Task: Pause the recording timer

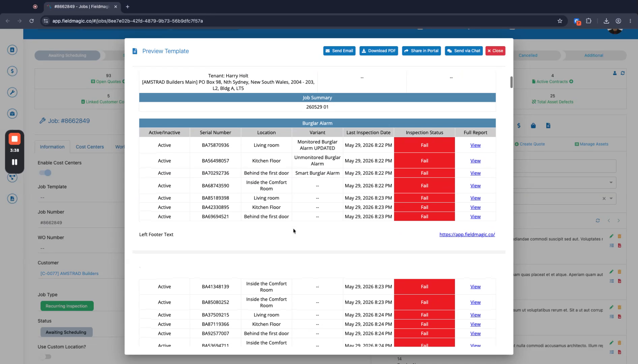Action: [14, 162]
